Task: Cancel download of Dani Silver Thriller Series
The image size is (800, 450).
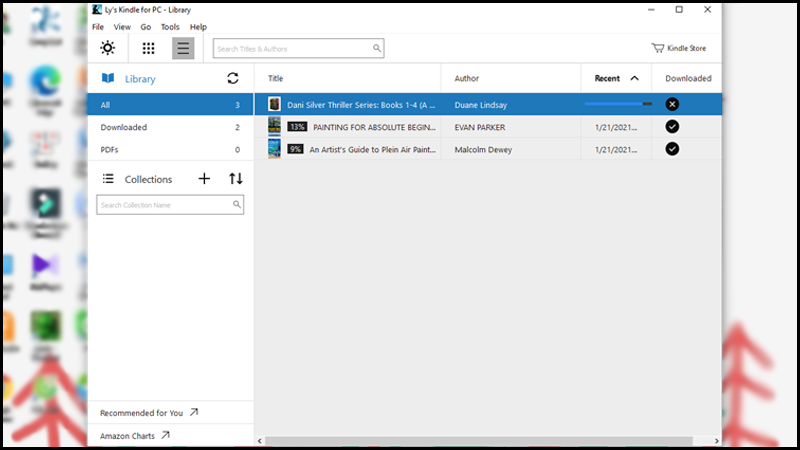Action: coord(672,104)
